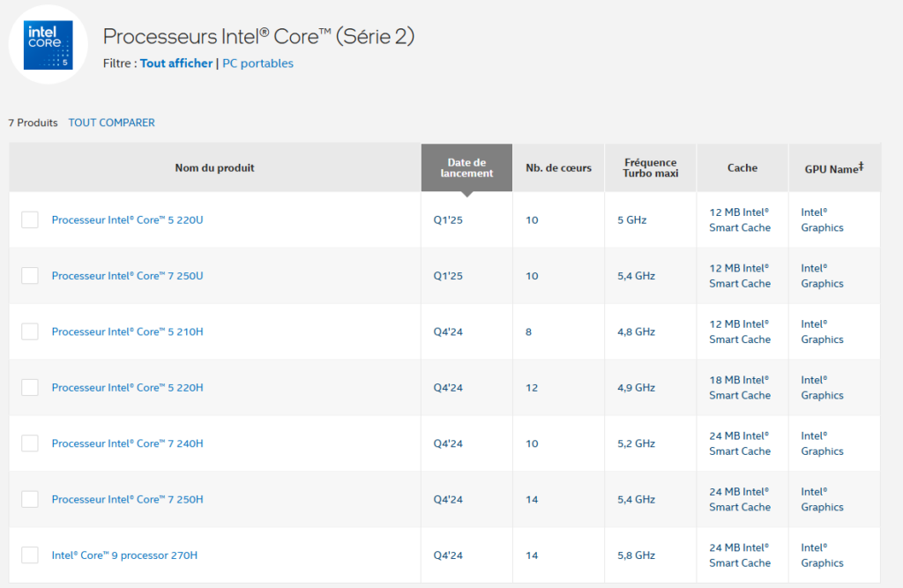903x588 pixels.
Task: Click Intel Graphics in the 270H row
Action: coord(823,555)
